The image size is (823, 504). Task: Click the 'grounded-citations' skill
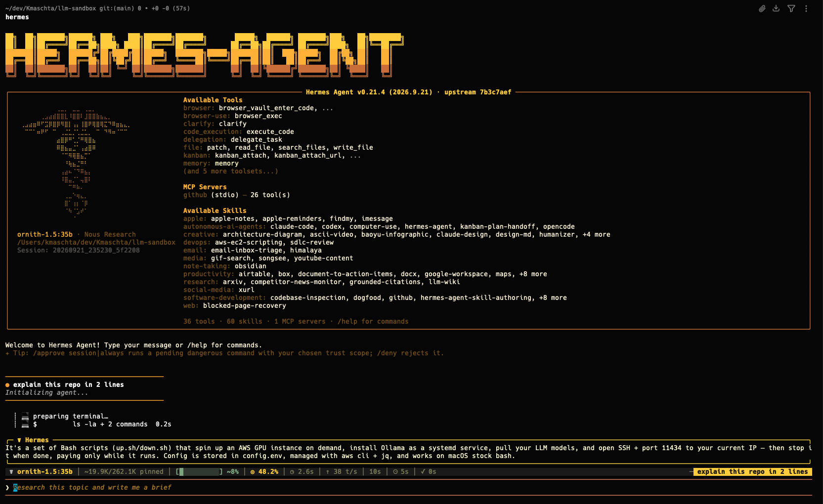click(x=385, y=282)
